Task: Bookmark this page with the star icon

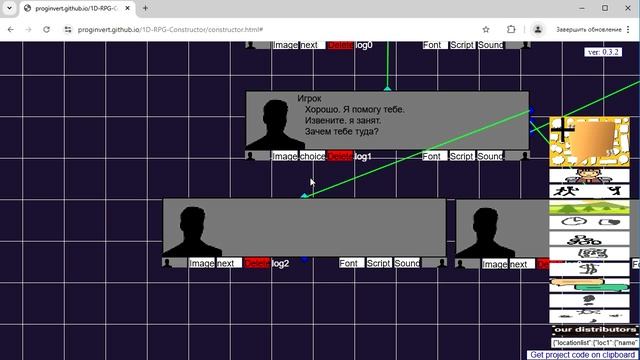Action: [486, 29]
